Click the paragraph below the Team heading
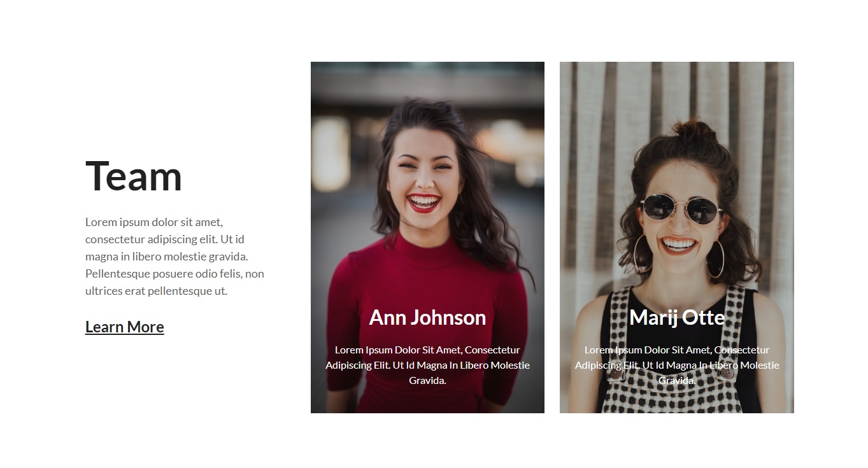868x468 pixels. pyautogui.click(x=174, y=257)
